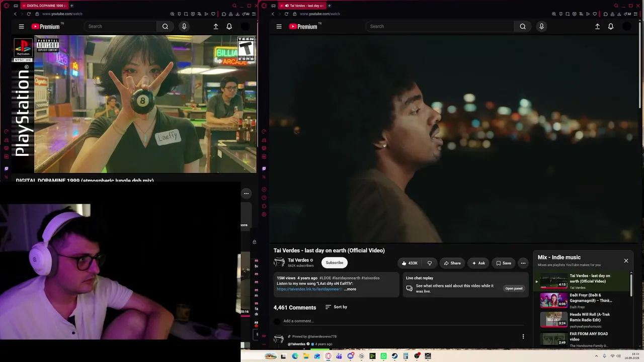Image resolution: width=644 pixels, height=362 pixels.
Task: Save the video to a playlist
Action: pos(503,263)
